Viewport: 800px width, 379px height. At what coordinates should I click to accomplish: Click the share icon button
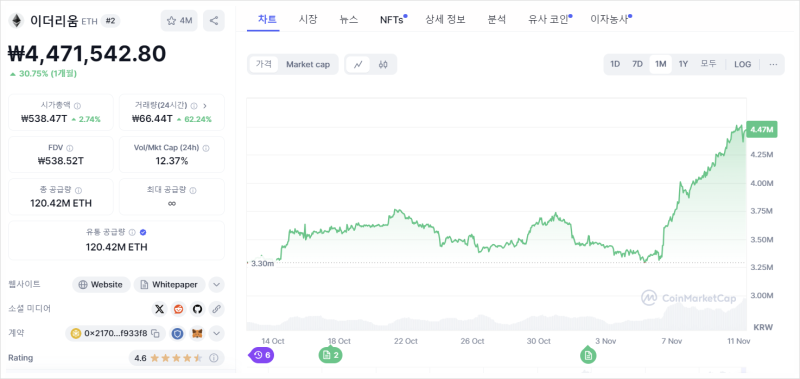coord(214,21)
